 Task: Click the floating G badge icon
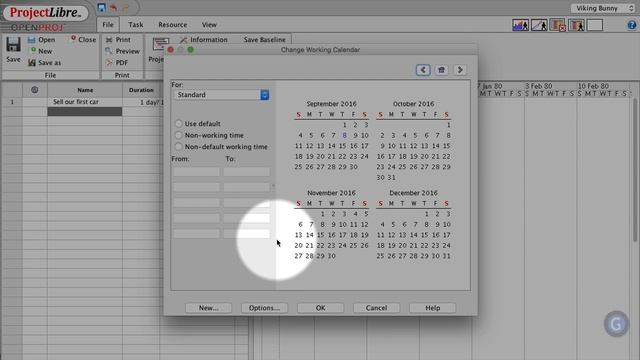(x=616, y=324)
